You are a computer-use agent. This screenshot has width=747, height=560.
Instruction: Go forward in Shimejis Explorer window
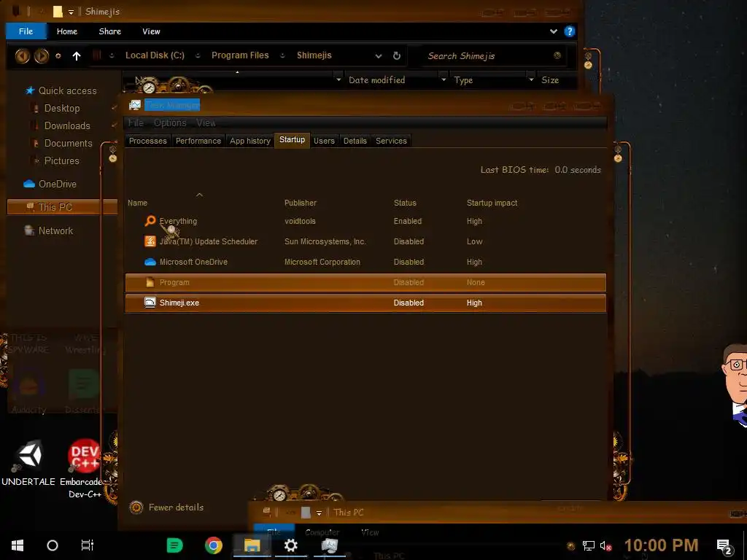click(x=42, y=56)
